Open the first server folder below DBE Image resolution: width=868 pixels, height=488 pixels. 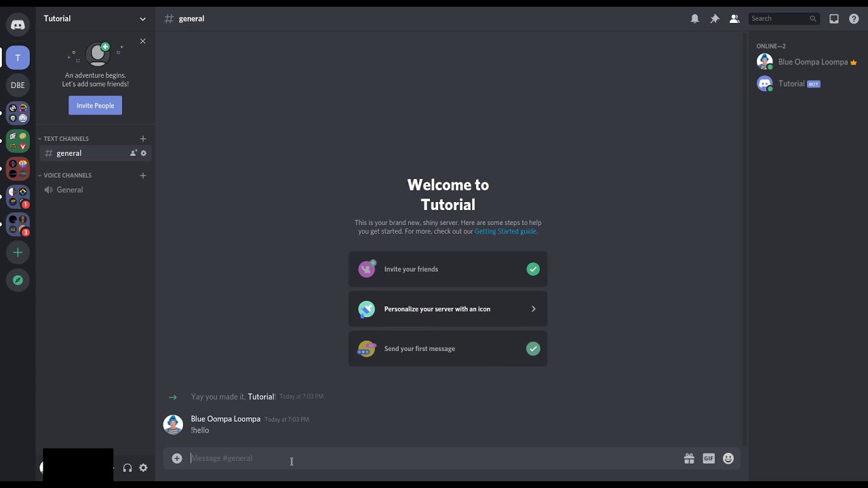(18, 113)
